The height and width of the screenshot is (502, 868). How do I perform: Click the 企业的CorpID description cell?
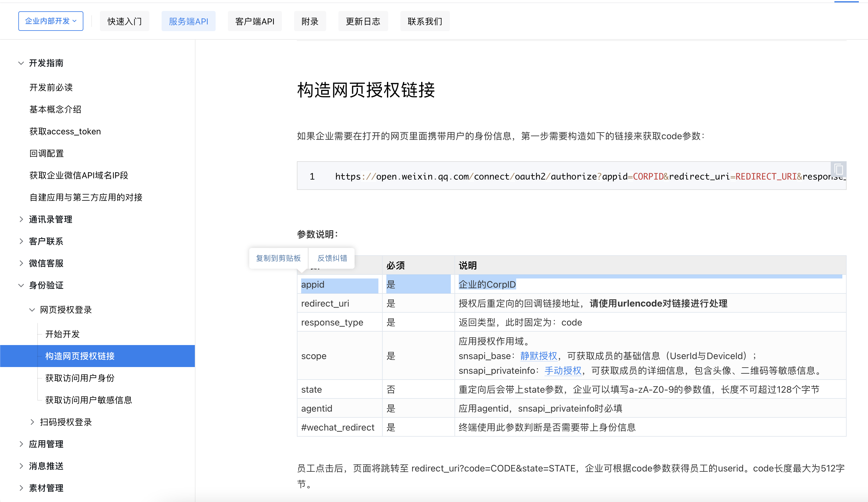pyautogui.click(x=650, y=284)
